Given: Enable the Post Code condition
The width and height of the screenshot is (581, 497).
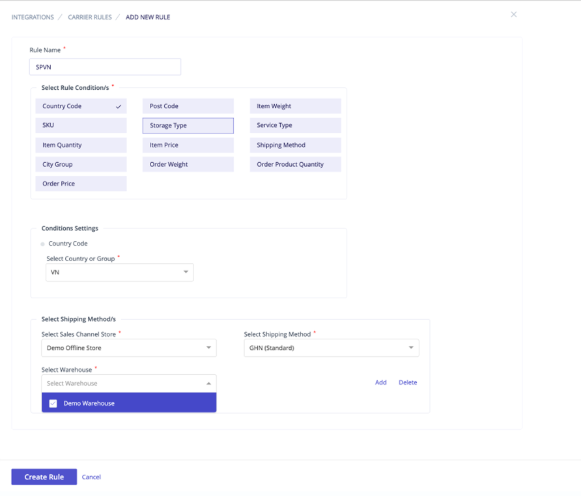Looking at the screenshot, I should point(188,106).
